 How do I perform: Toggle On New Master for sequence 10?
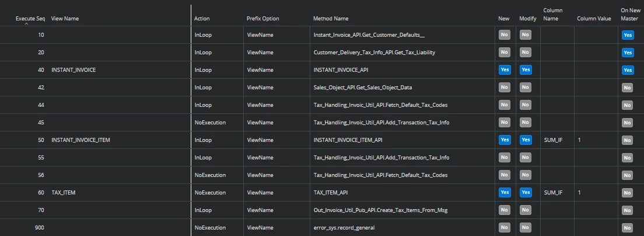click(x=628, y=35)
